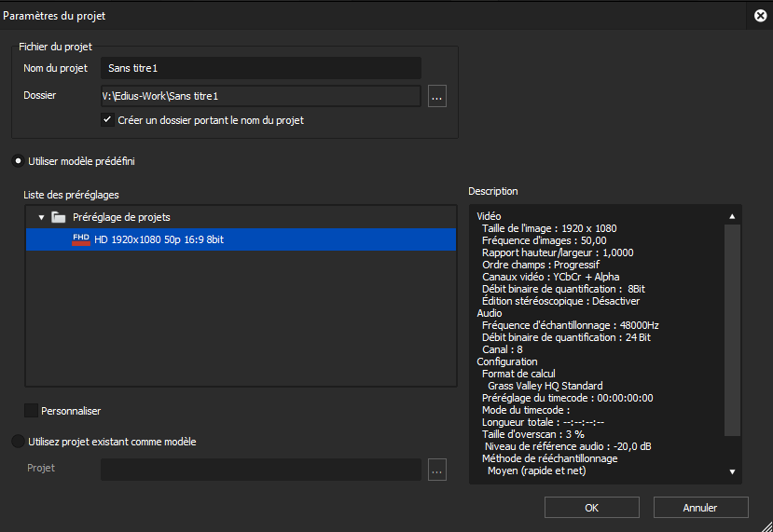This screenshot has height=532, width=773.
Task: Close the Paramètres du projet dialog
Action: pos(761,15)
